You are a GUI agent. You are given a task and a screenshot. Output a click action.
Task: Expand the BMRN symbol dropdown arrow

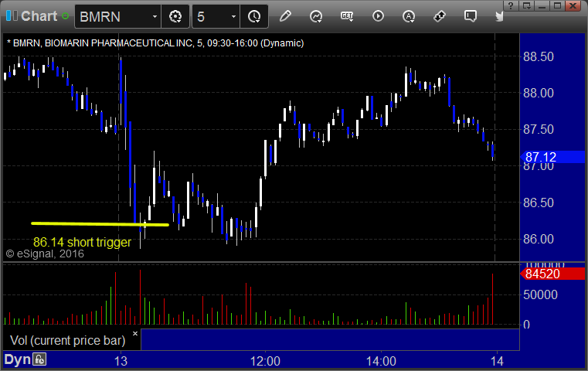tap(155, 16)
